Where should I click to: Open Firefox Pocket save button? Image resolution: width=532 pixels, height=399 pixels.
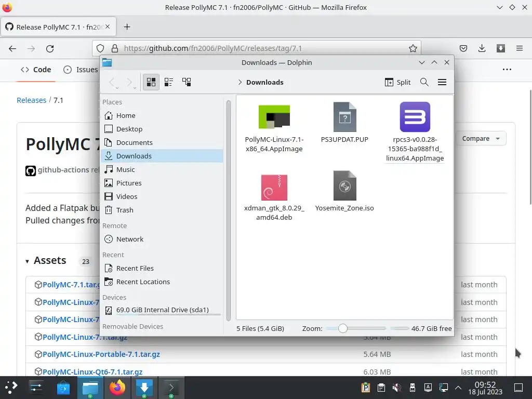click(463, 48)
